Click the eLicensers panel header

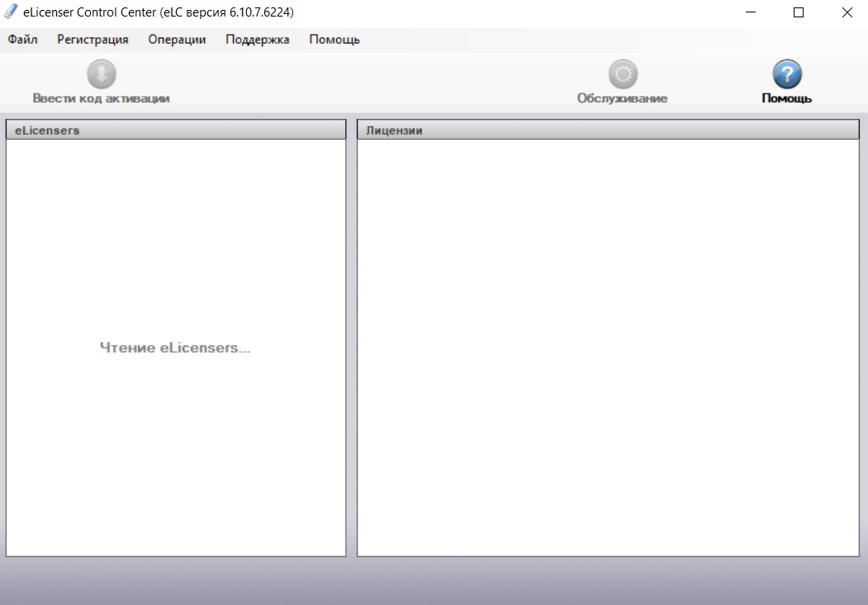[176, 131]
